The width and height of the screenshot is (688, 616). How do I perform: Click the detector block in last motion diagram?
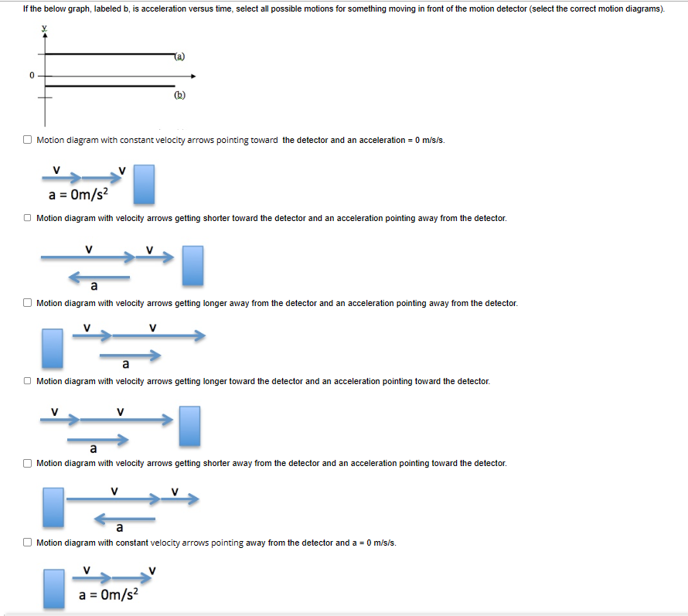[53, 587]
